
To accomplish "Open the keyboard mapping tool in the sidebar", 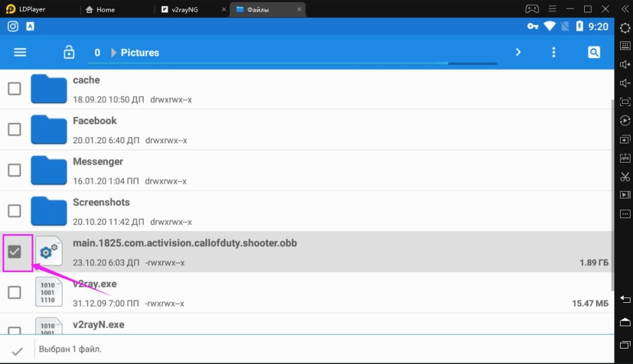I will [x=624, y=44].
